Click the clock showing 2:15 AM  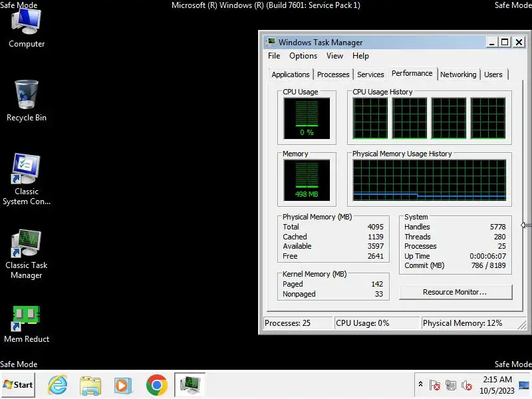pos(497,379)
